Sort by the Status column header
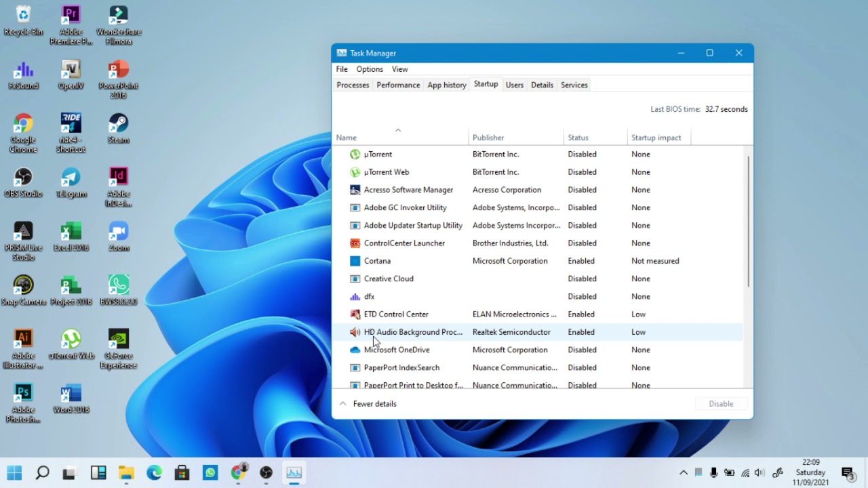The image size is (868, 488). pos(595,138)
